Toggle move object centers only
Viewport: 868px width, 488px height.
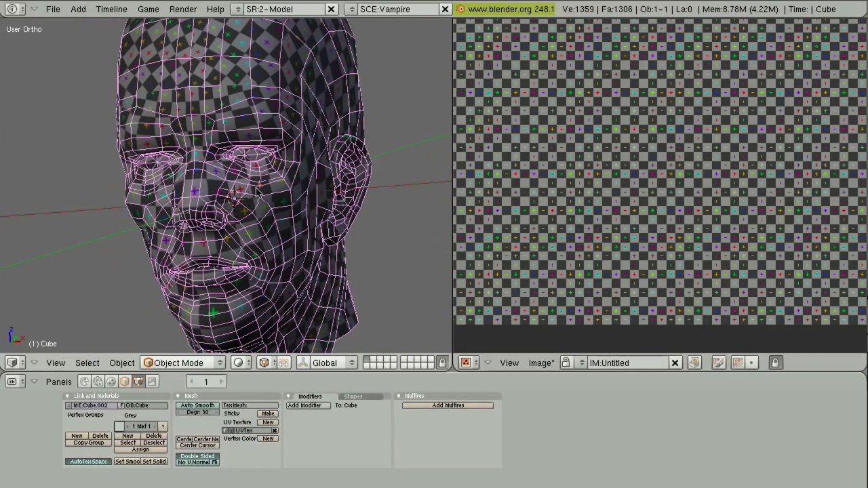pos(283,363)
